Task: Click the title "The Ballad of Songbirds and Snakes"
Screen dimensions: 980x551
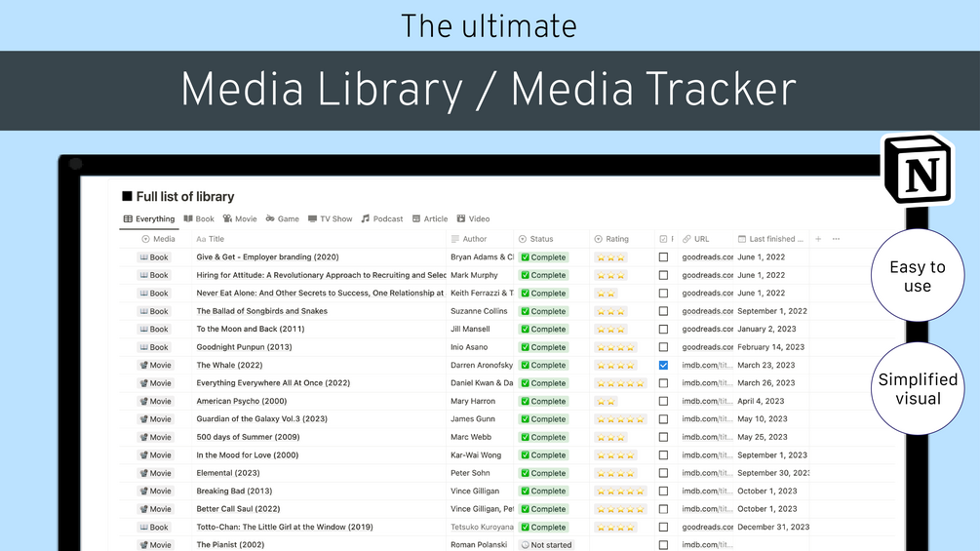Action: [262, 311]
